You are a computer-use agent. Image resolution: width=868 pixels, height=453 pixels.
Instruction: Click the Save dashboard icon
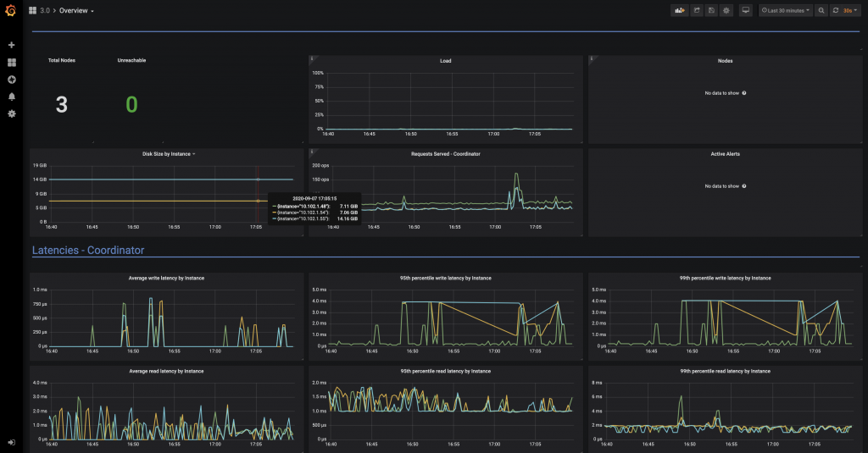coord(711,10)
